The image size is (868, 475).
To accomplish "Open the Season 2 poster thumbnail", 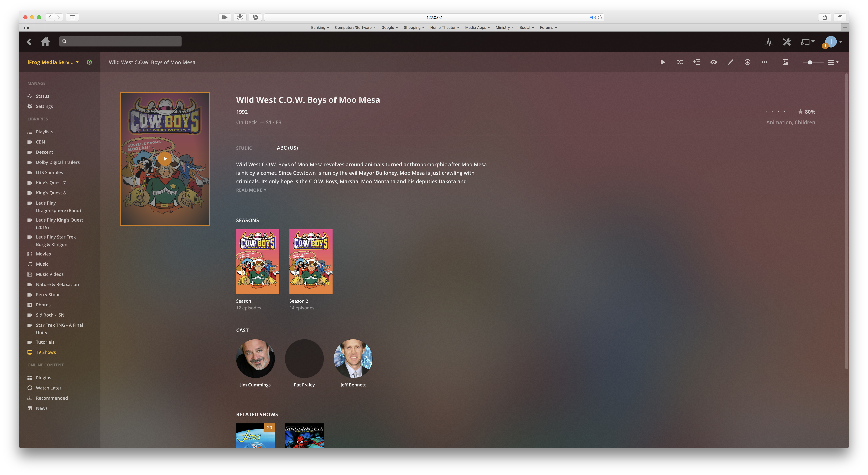I will tap(311, 261).
